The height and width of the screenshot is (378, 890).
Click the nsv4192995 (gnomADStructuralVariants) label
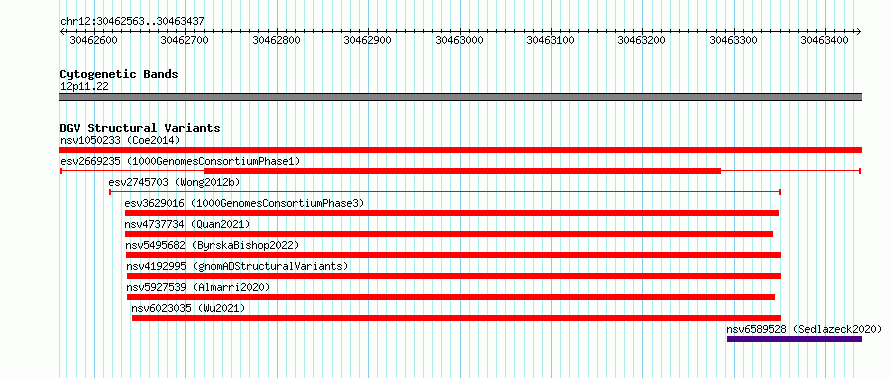(237, 266)
